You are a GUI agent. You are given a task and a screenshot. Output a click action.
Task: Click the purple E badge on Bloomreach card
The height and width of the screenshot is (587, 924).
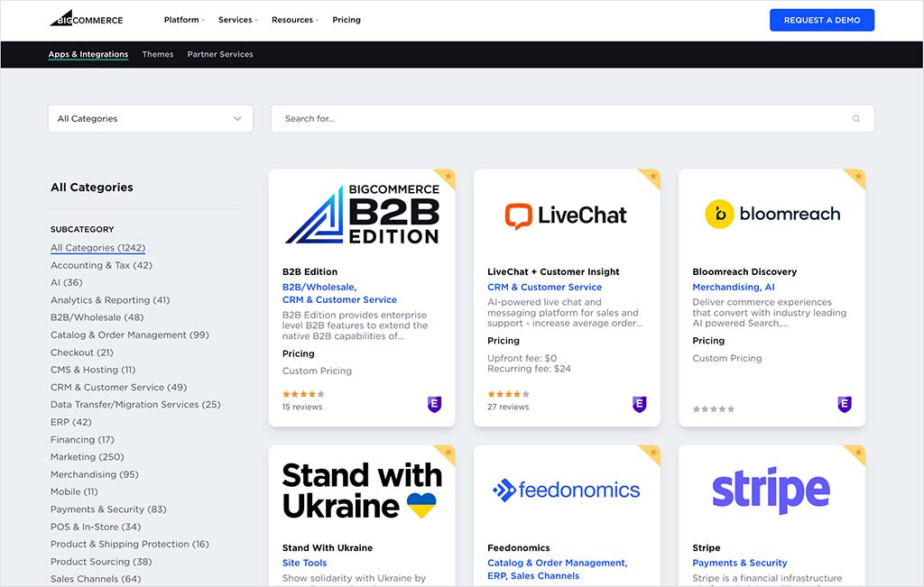(x=845, y=404)
